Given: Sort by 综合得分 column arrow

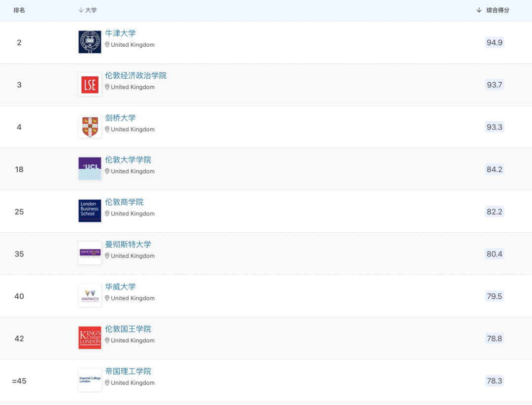Looking at the screenshot, I should (x=479, y=10).
